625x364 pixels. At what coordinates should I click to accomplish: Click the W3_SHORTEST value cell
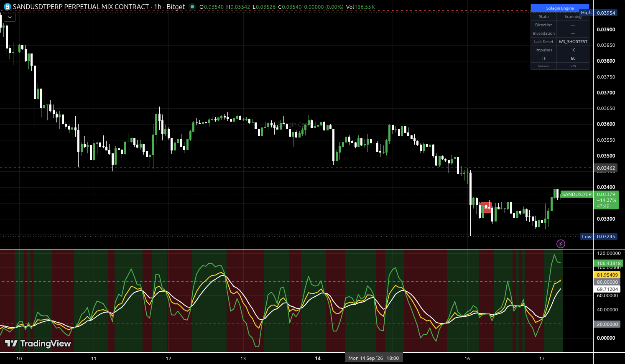[x=573, y=42]
